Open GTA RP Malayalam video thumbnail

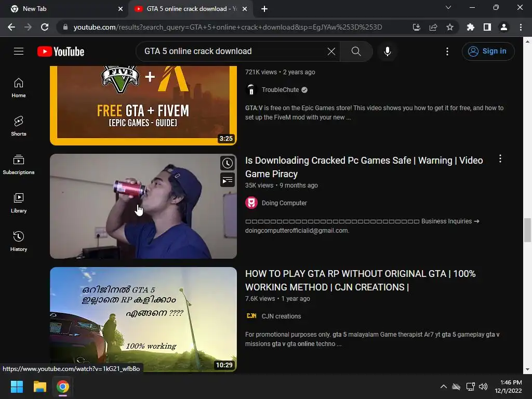(143, 320)
